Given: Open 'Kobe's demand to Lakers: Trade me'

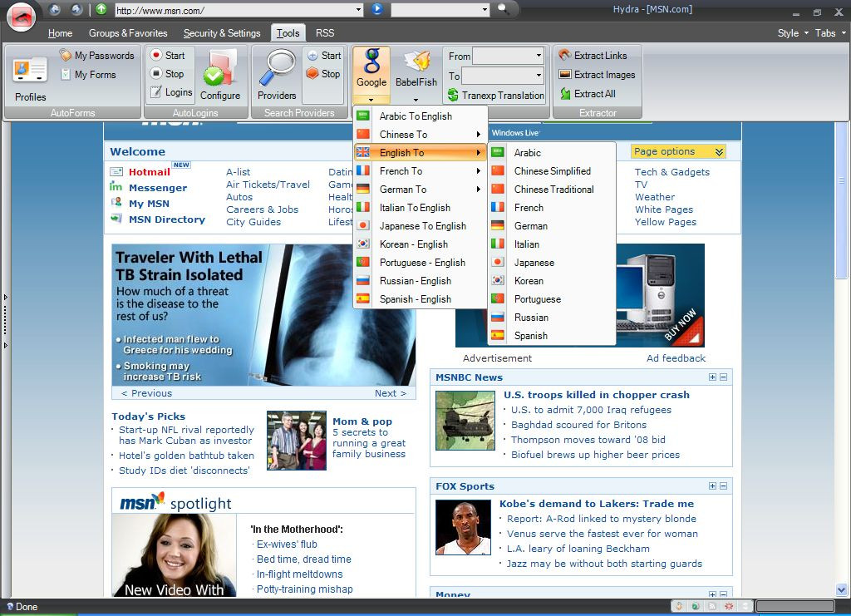Looking at the screenshot, I should click(x=597, y=504).
